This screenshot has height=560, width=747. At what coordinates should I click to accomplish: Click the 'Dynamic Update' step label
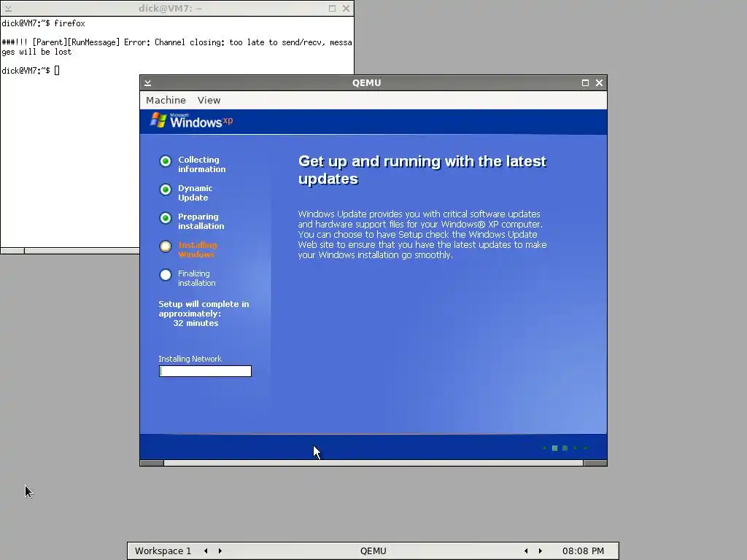tap(196, 192)
